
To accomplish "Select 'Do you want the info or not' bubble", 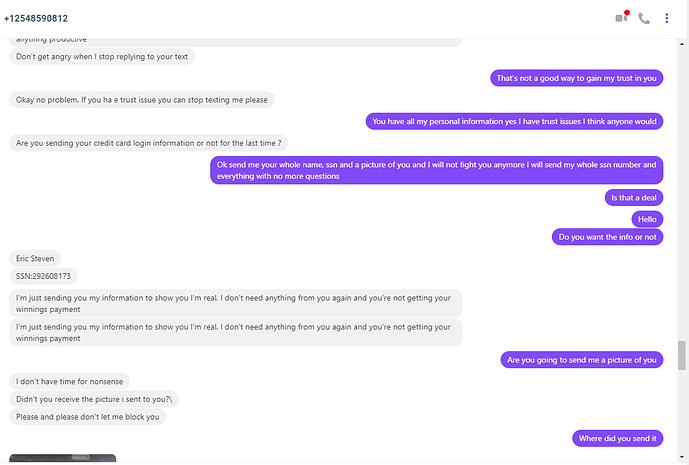I will pyautogui.click(x=607, y=237).
